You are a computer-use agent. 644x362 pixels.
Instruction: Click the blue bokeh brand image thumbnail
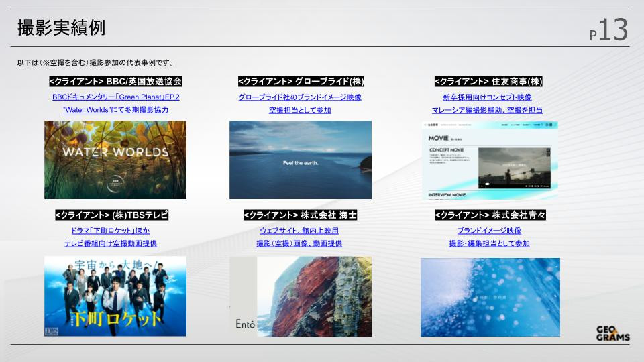click(490, 297)
